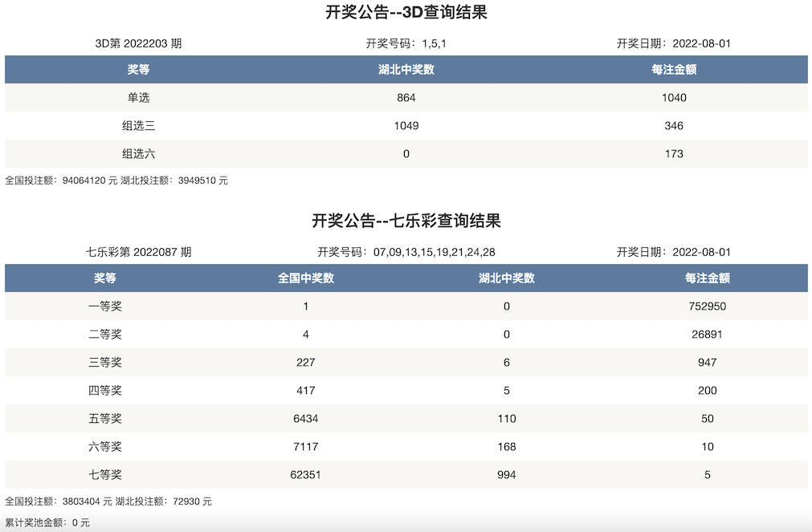
Task: Click 五等奖 national winners 6434
Action: coord(305,419)
